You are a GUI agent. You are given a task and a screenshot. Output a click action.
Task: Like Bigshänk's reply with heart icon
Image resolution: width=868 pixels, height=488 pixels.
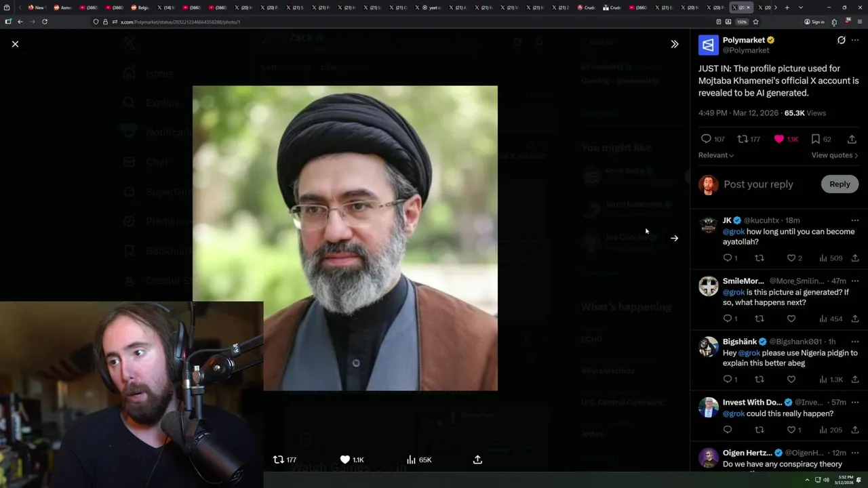pos(791,380)
